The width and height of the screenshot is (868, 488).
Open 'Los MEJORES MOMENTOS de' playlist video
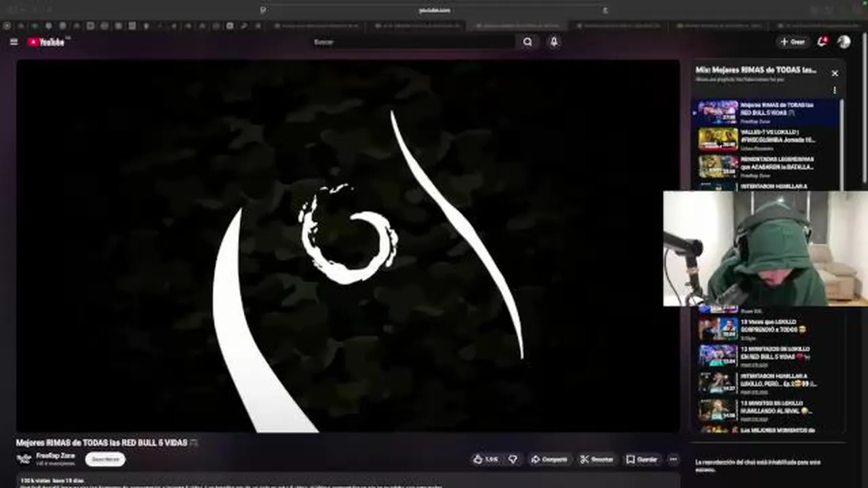[x=766, y=429]
